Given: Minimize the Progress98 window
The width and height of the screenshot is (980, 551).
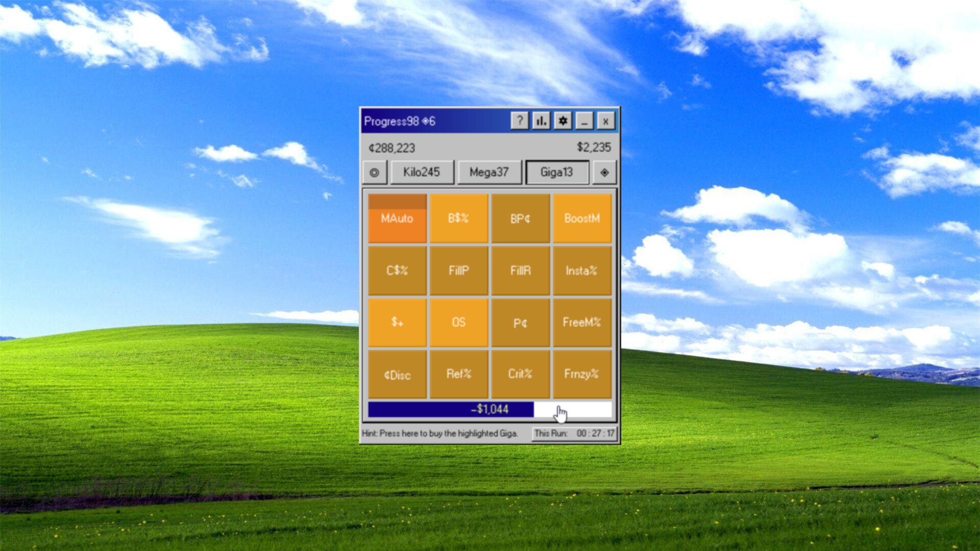Looking at the screenshot, I should click(584, 121).
